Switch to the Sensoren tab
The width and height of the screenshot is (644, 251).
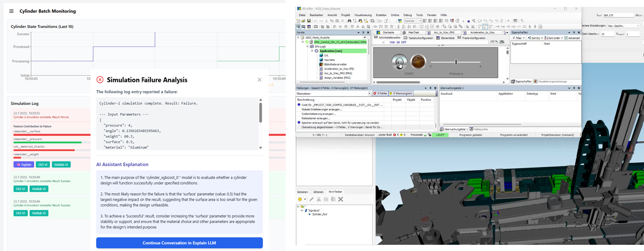(302, 192)
